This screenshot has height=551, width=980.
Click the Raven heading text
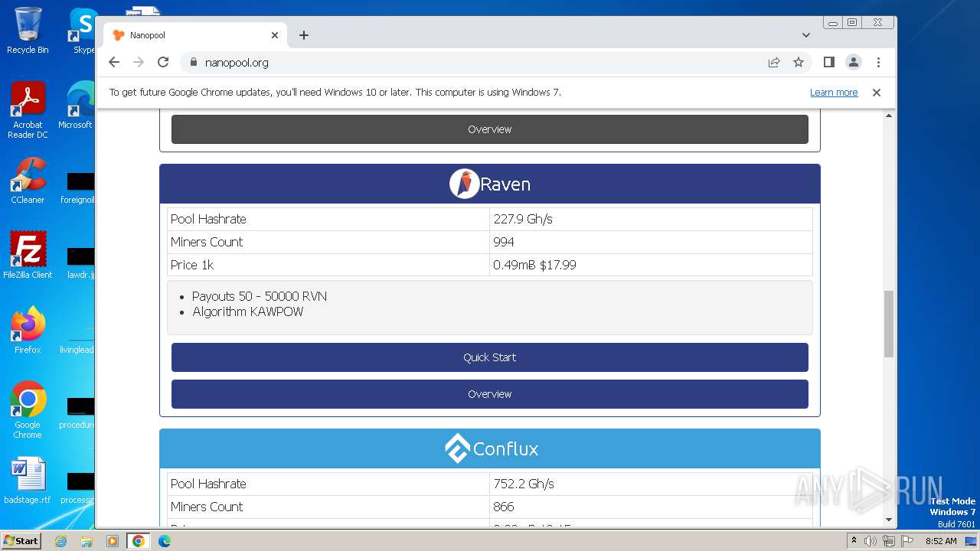point(505,184)
